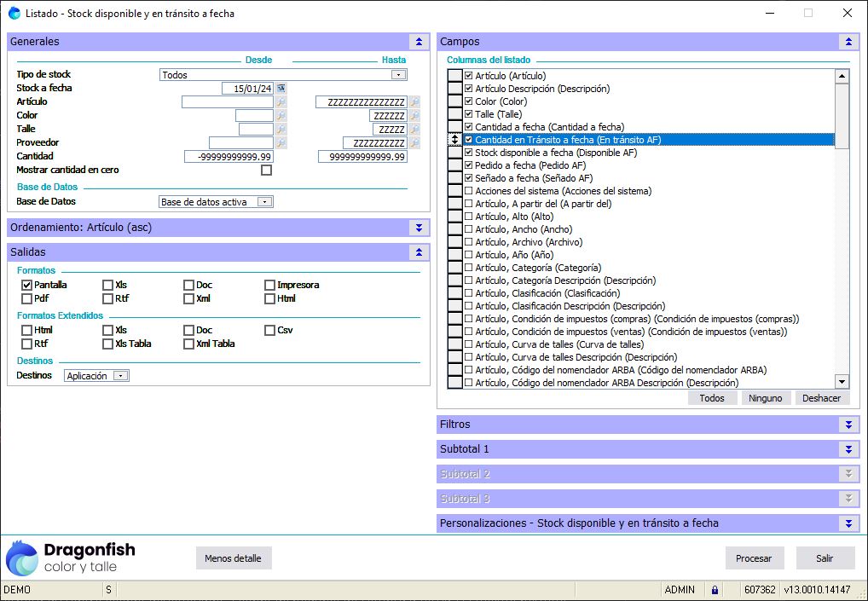Select the Artículo Descripción (Descripción) row
Viewport: 868px width, 601px height.
pyautogui.click(x=649, y=89)
